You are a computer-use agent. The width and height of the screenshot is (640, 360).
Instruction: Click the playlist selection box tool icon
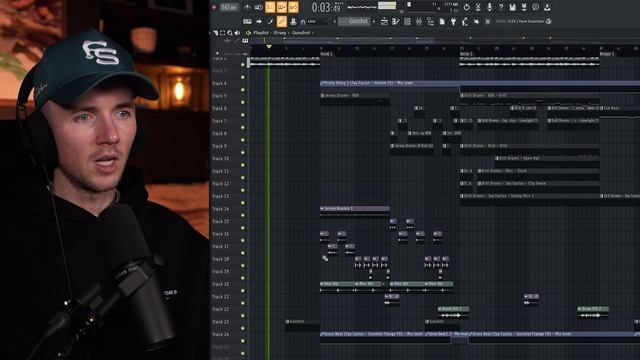point(222,33)
